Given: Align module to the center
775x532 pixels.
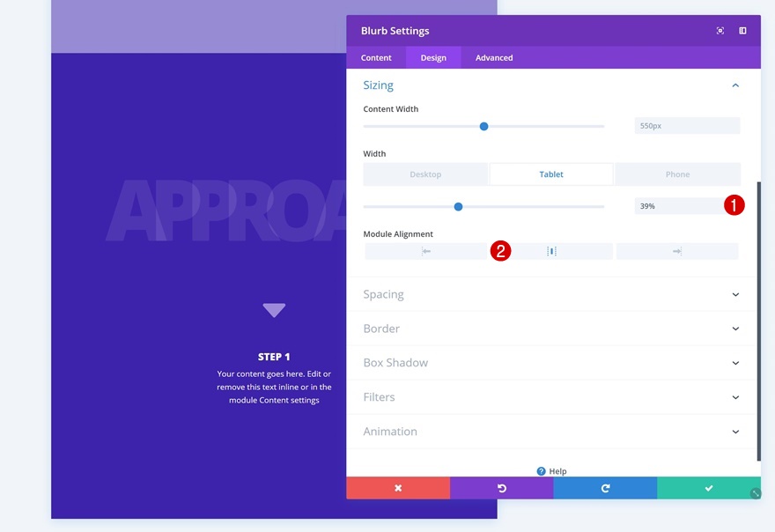Looking at the screenshot, I should tap(551, 251).
